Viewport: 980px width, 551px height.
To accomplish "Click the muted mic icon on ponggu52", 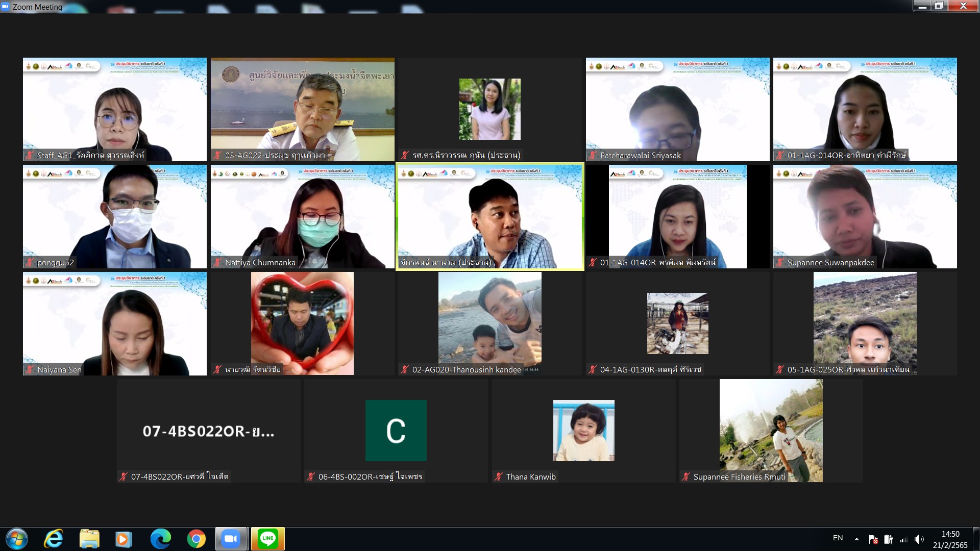I will 30,262.
